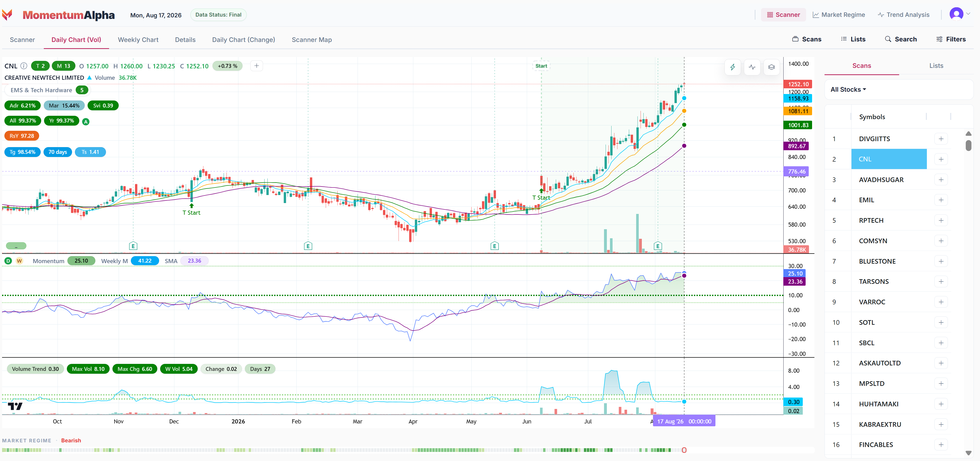The width and height of the screenshot is (980, 461).
Task: Select the Scans tab in side panel
Action: (x=861, y=66)
